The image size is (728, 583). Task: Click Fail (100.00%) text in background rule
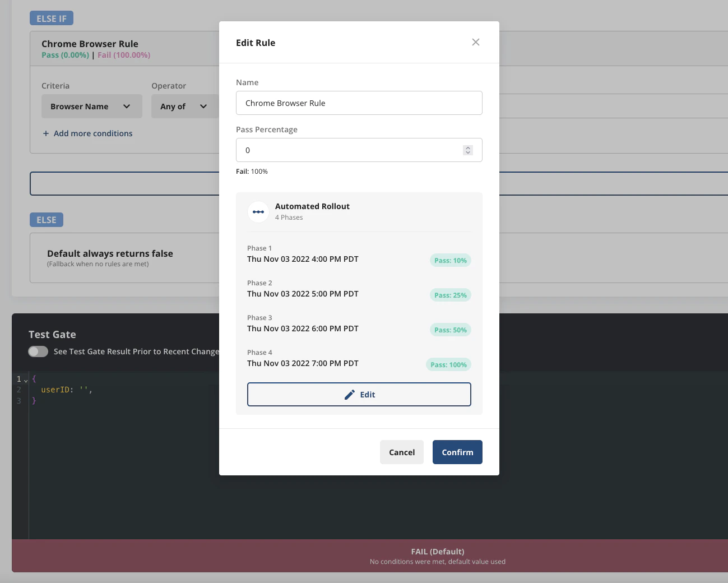[124, 55]
